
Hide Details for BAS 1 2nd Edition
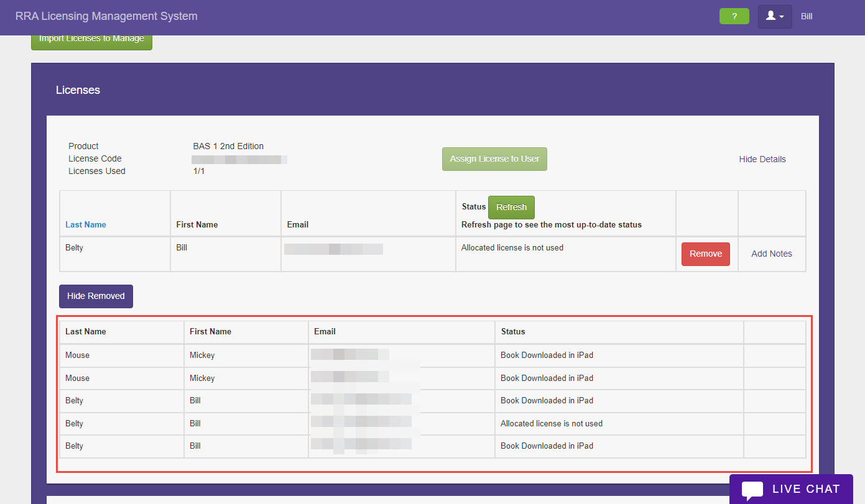point(762,159)
